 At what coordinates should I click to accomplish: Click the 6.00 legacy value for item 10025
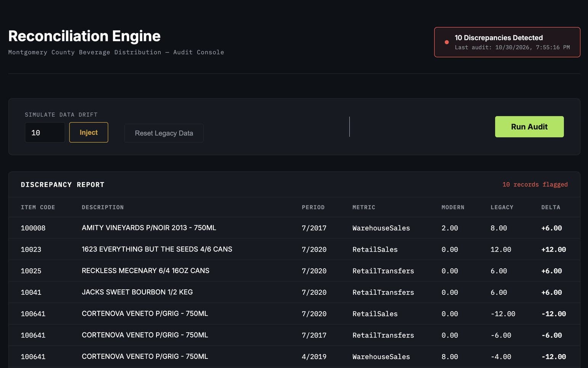click(x=499, y=271)
